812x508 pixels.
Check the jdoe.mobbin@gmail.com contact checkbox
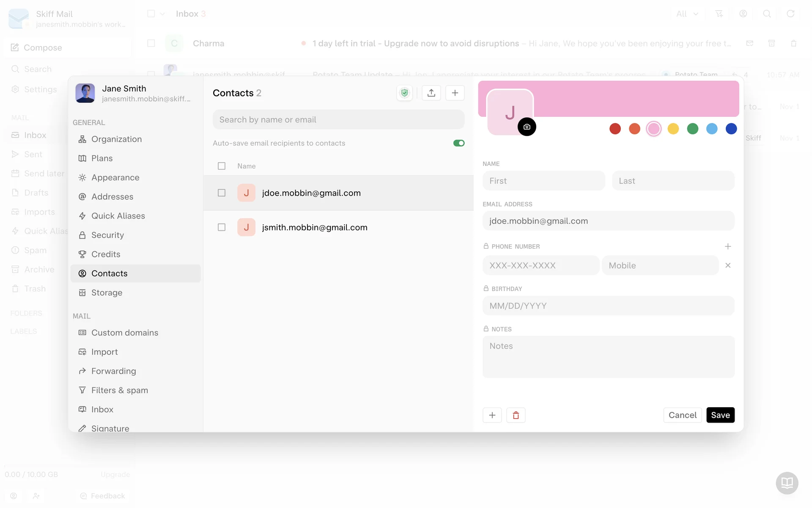222,193
